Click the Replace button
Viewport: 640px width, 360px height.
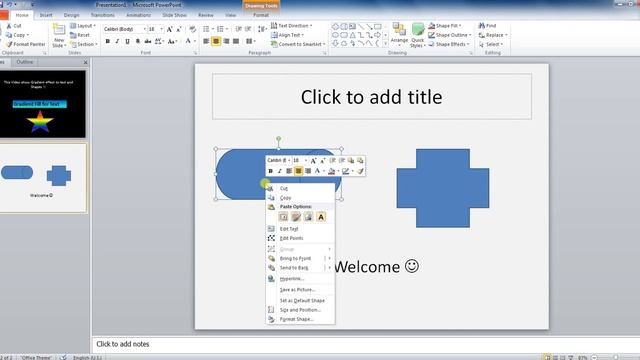(x=493, y=35)
